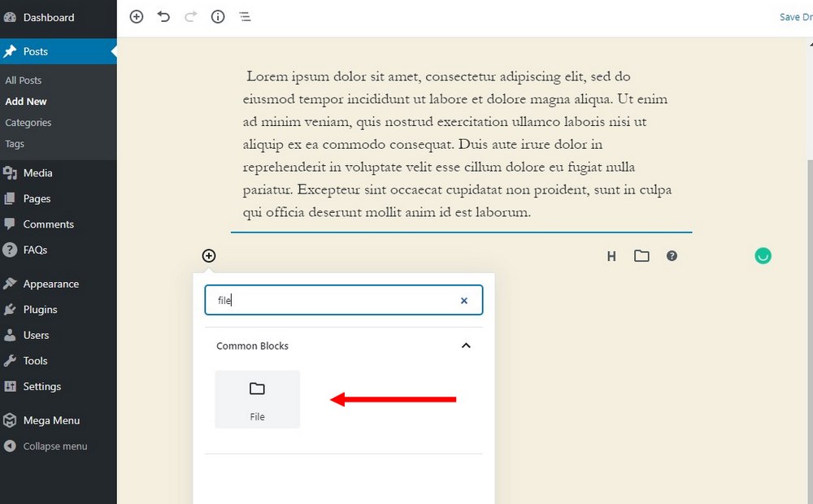
Task: Click the Undo arrow in the top toolbar
Action: [x=163, y=16]
